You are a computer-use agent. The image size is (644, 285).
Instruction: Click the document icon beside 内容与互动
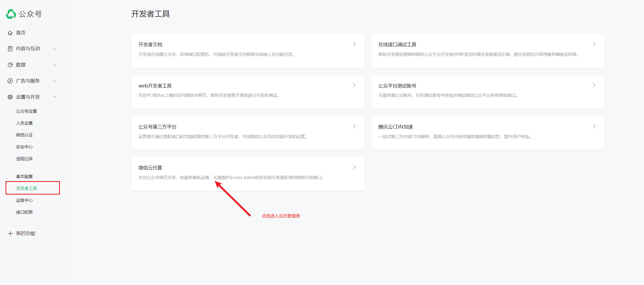[10, 49]
